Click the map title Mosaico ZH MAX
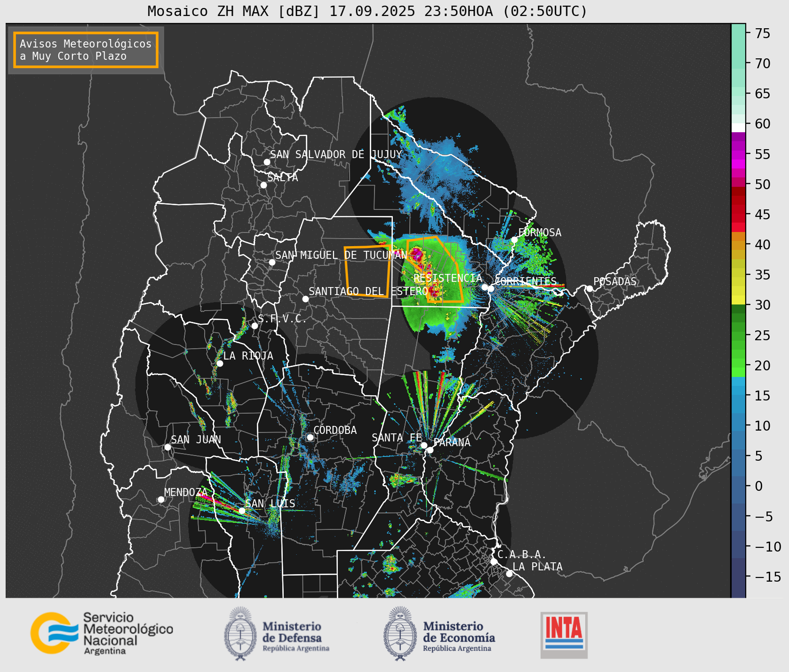The width and height of the screenshot is (789, 672). [368, 11]
